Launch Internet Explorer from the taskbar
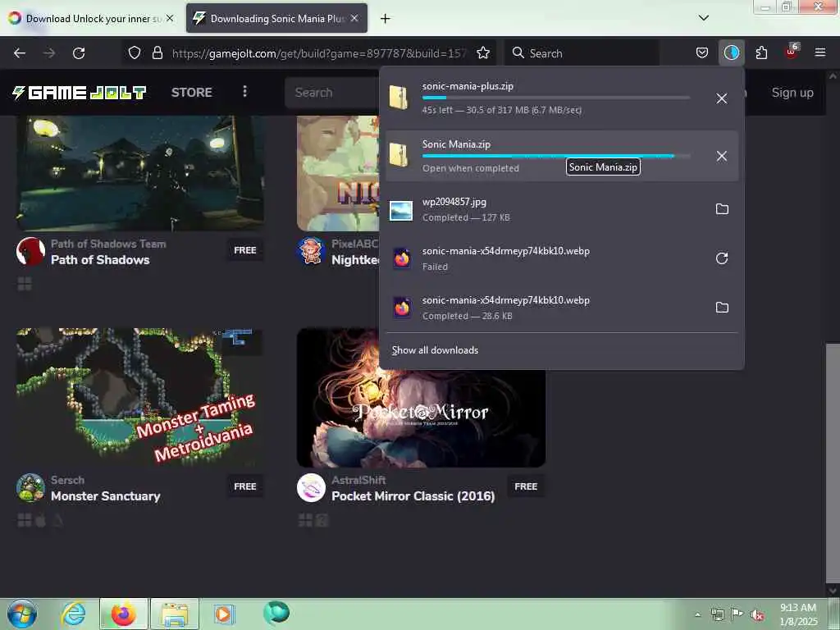 tap(73, 614)
